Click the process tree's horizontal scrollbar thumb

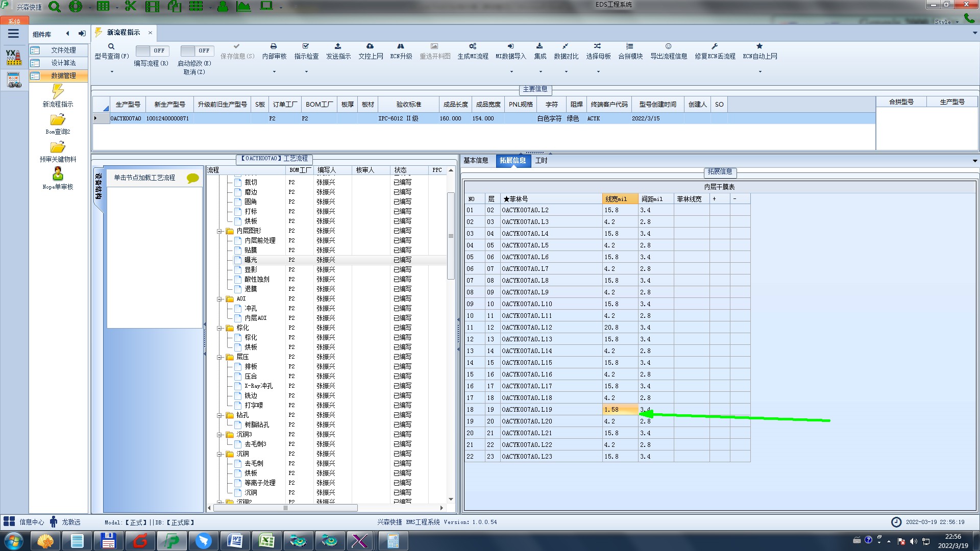click(285, 508)
